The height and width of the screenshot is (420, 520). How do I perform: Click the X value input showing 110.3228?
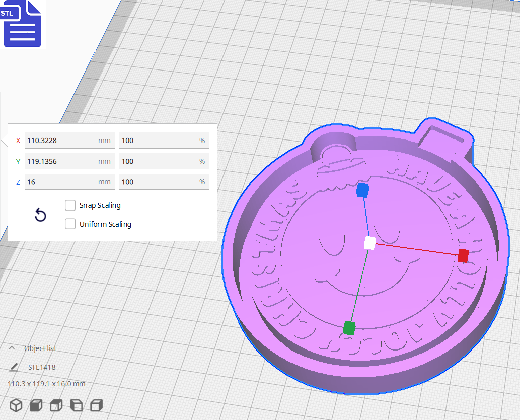click(x=69, y=141)
